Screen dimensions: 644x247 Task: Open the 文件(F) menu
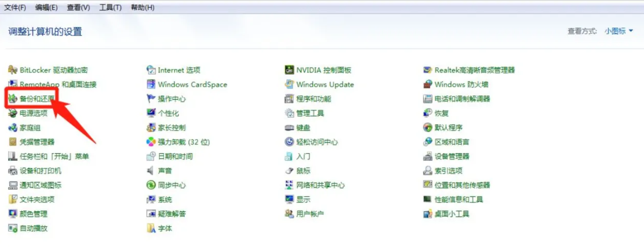click(15, 7)
